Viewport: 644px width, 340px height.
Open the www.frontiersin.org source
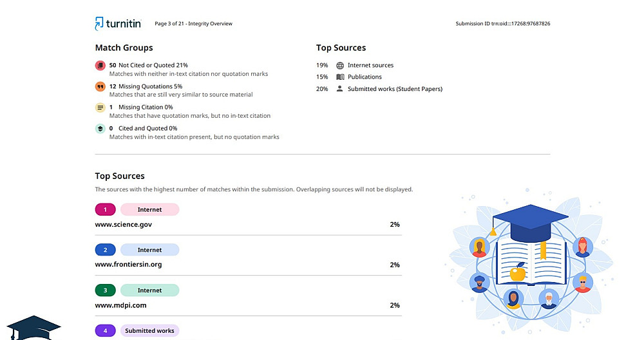click(128, 265)
